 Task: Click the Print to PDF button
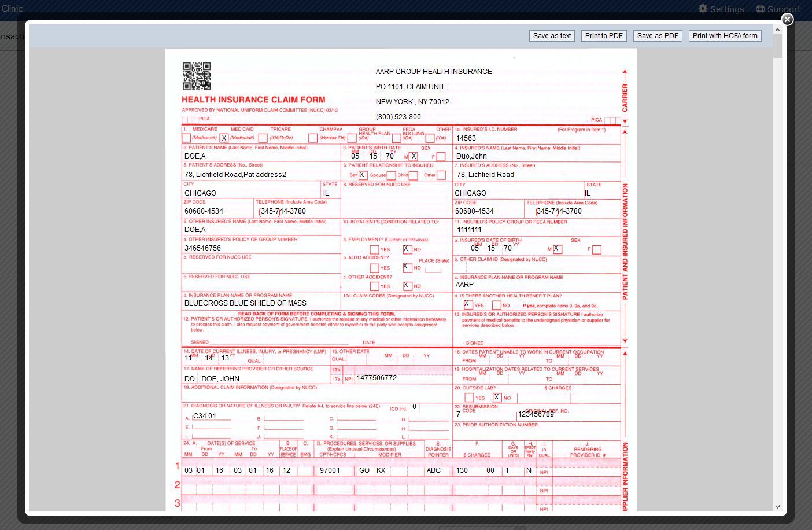604,36
